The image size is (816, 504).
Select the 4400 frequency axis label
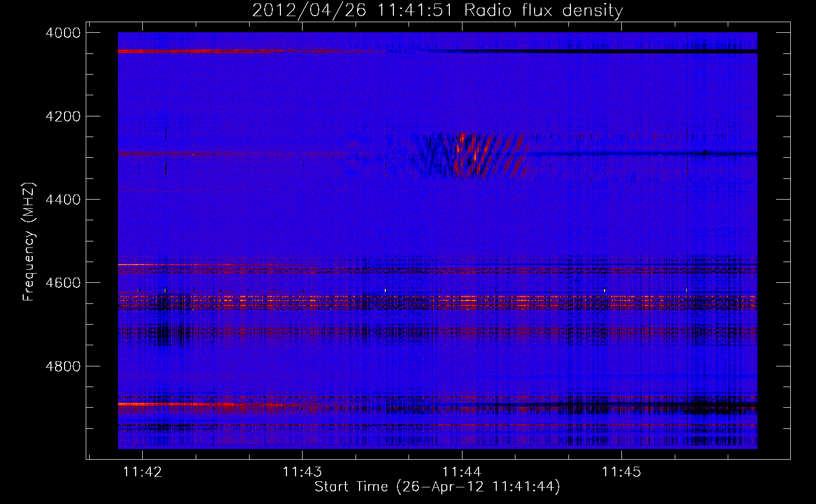coord(63,200)
